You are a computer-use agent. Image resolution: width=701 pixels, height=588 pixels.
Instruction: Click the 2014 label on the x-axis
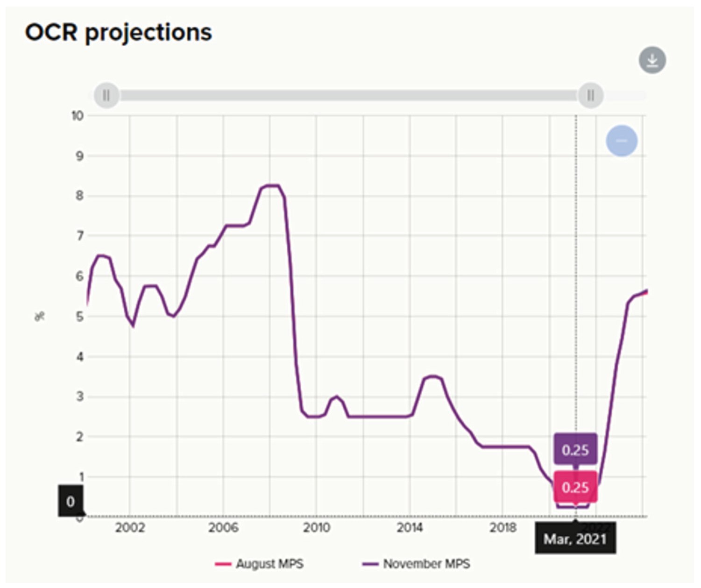410,528
